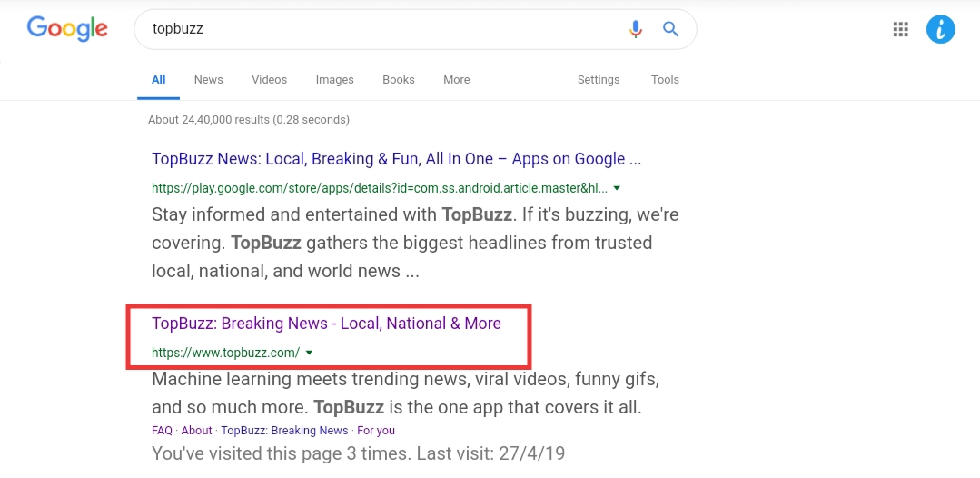Open search Settings
Image resolution: width=980 pixels, height=478 pixels.
point(599,79)
